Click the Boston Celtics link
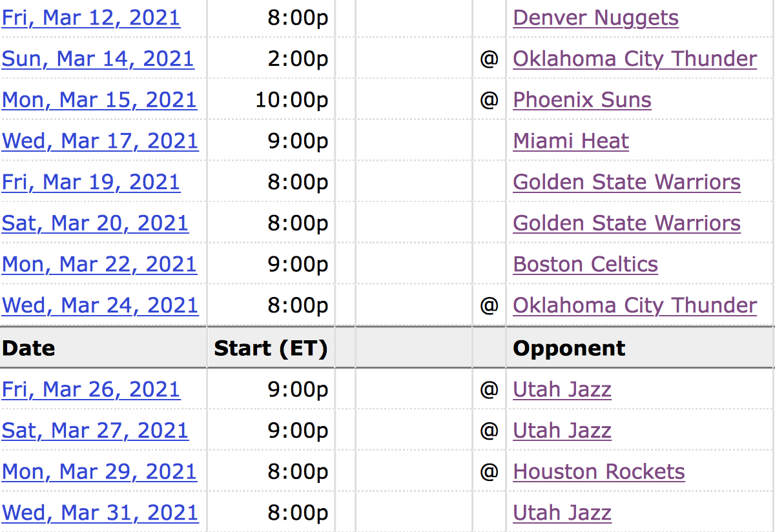Viewport: 775px width, 532px height. (585, 264)
